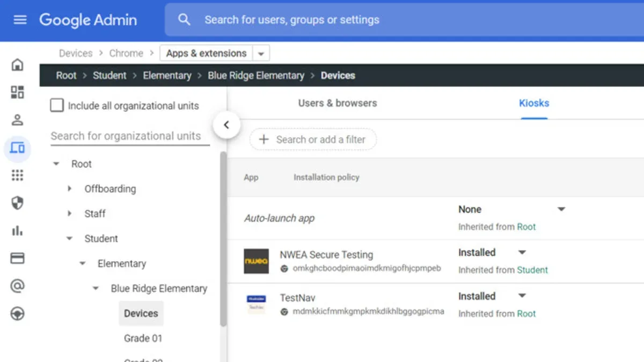Expand the Staff tree node
The width and height of the screenshot is (644, 362).
click(x=69, y=213)
